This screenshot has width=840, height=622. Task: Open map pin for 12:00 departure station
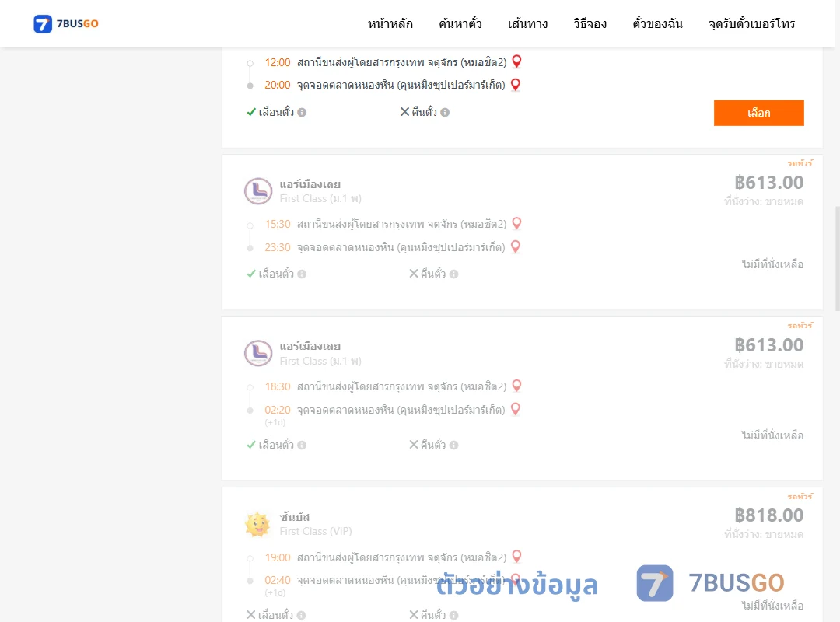[516, 61]
